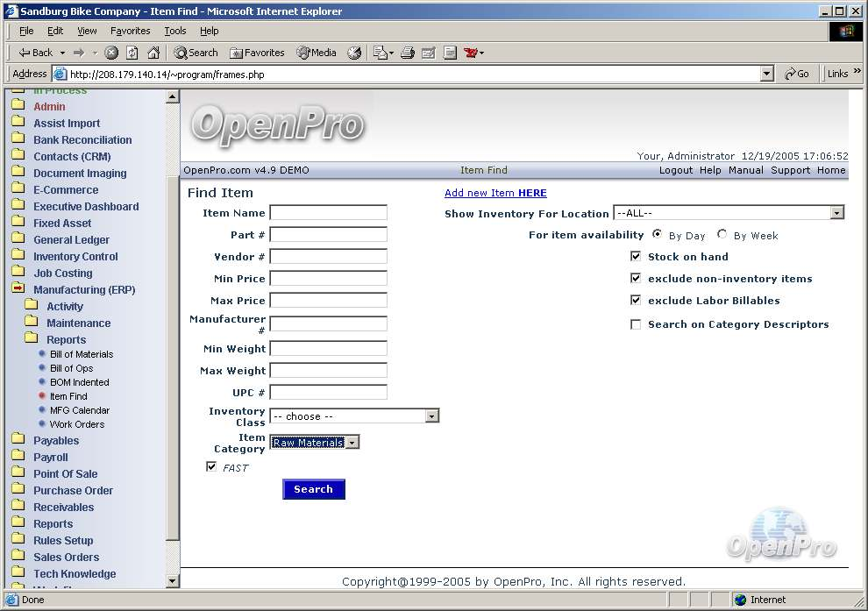868x611 pixels.
Task: Click into the Item Name field
Action: coord(328,213)
